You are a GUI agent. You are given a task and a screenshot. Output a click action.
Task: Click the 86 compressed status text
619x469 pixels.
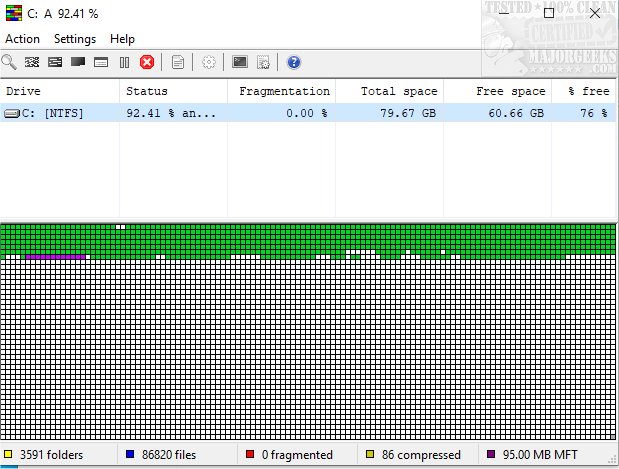tap(421, 455)
